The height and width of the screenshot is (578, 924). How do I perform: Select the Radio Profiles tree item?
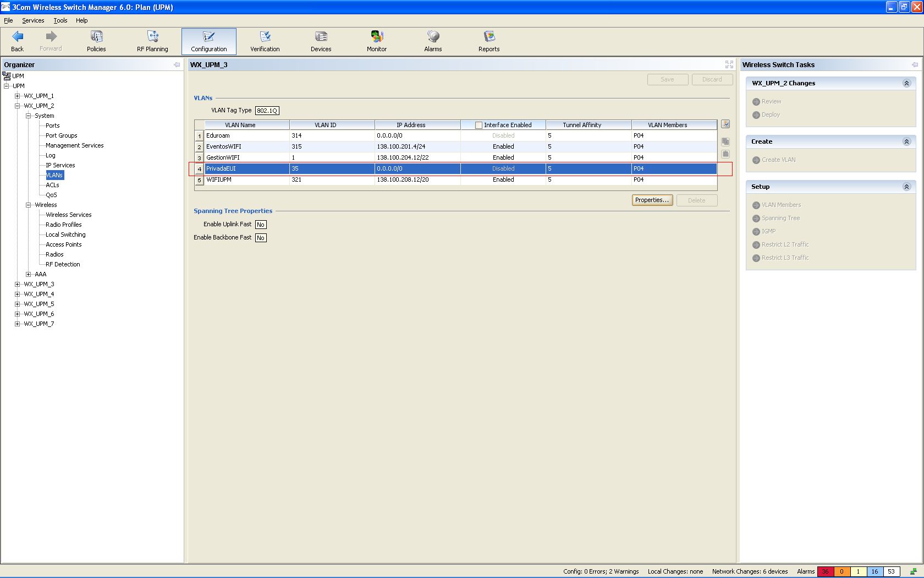click(x=64, y=225)
